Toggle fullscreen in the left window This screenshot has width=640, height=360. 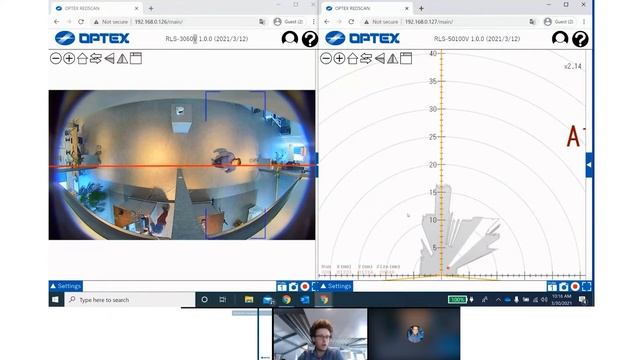[x=314, y=287]
